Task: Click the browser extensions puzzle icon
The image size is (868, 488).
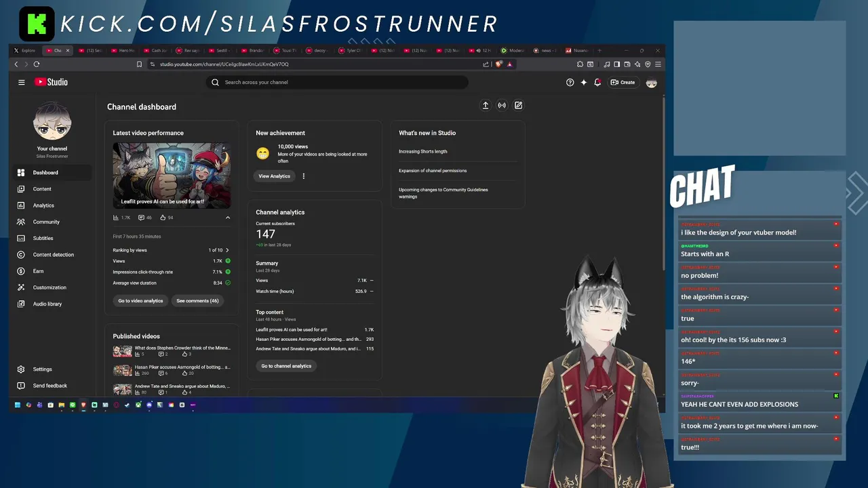Action: (580, 64)
